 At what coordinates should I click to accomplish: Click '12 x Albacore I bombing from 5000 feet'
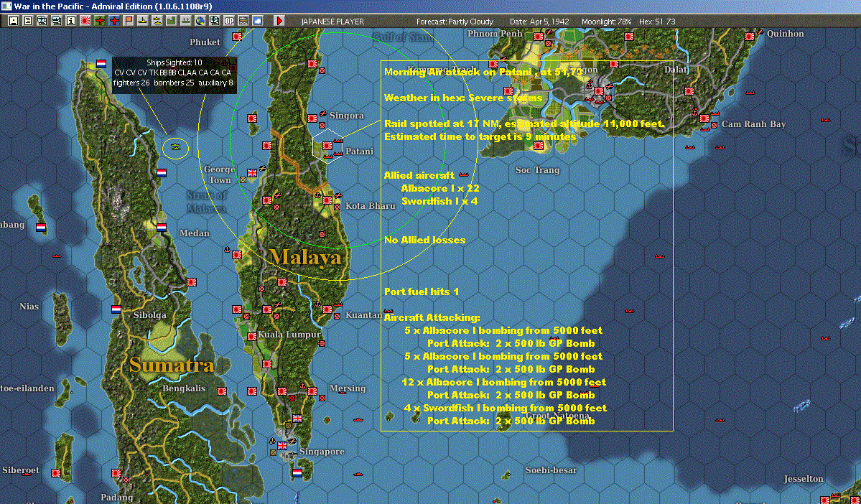pos(504,381)
